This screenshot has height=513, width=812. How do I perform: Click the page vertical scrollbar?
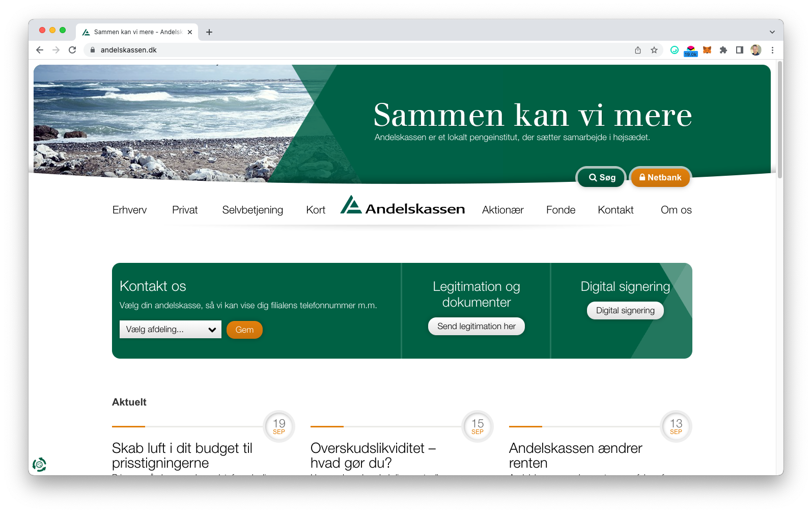tap(779, 120)
